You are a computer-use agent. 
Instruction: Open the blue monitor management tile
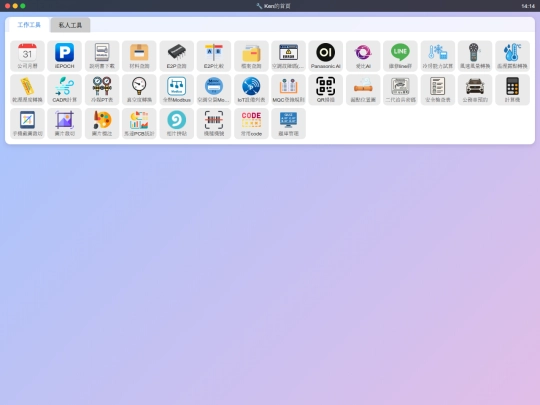[289, 123]
